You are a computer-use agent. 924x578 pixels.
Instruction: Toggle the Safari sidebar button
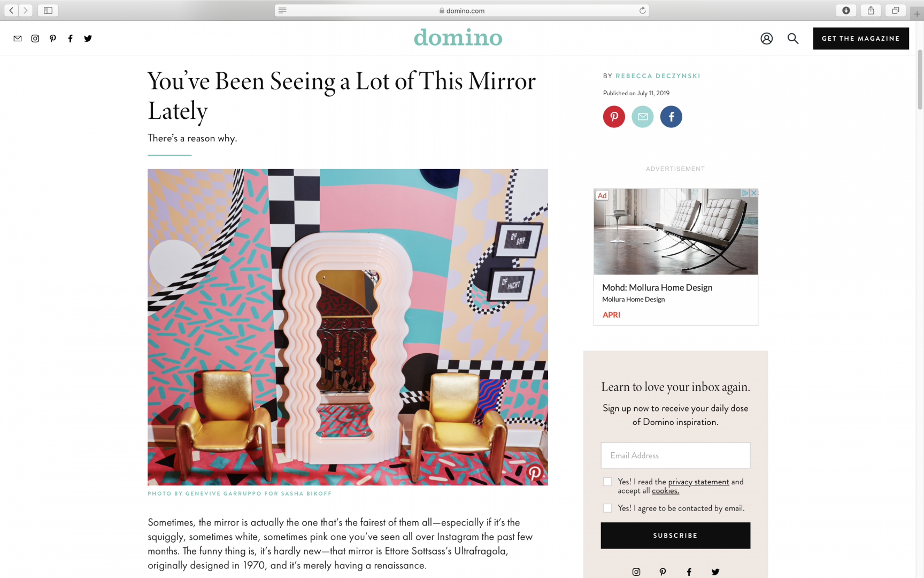pos(48,10)
